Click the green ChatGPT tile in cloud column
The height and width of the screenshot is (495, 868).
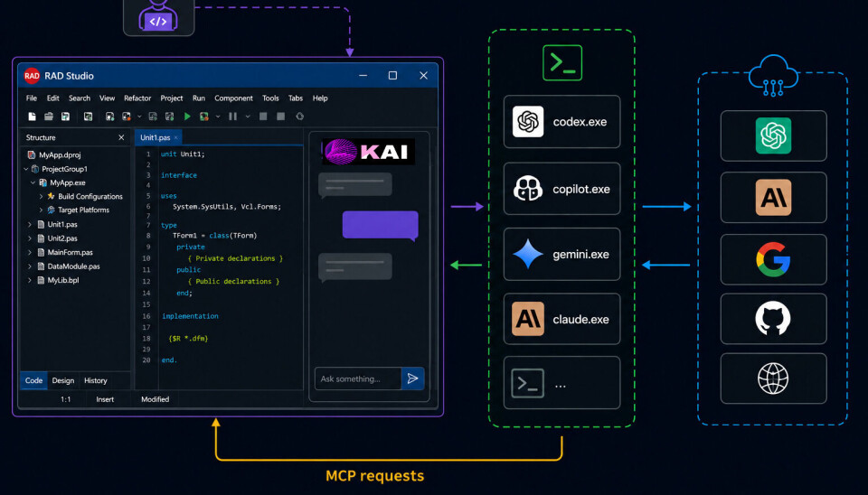[x=773, y=135]
